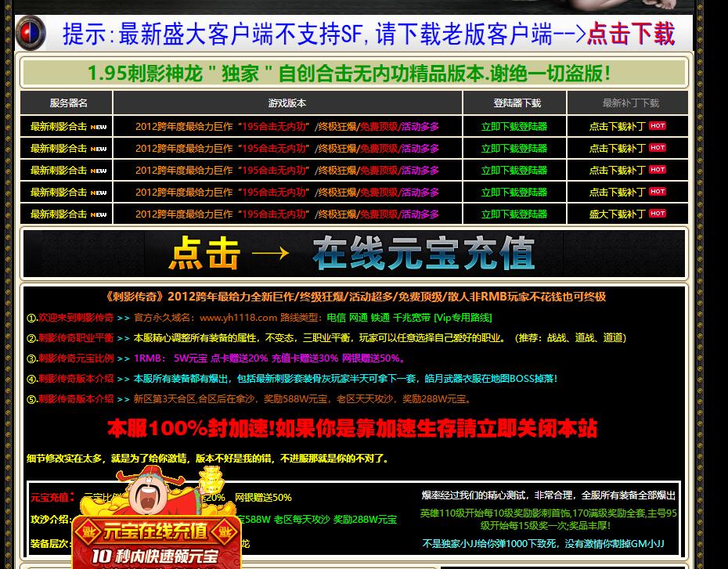Open the game version description in the fifth row
Screen dimensions: 728x569
(287, 214)
